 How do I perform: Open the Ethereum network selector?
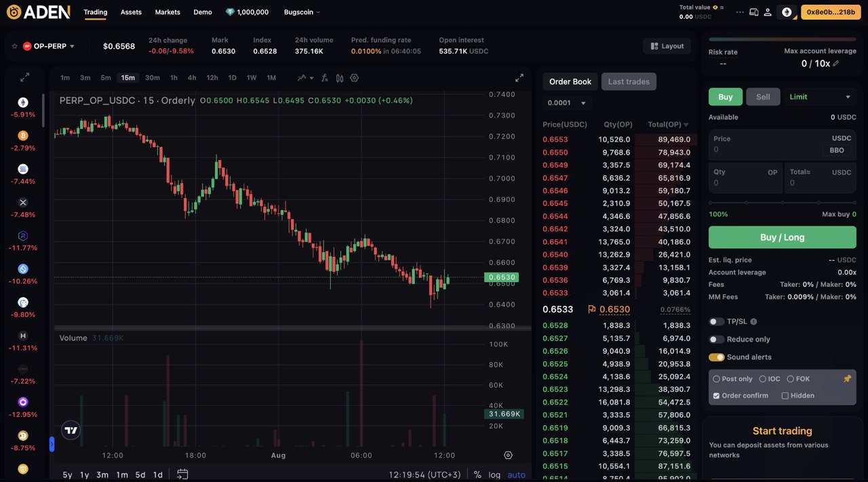click(787, 12)
